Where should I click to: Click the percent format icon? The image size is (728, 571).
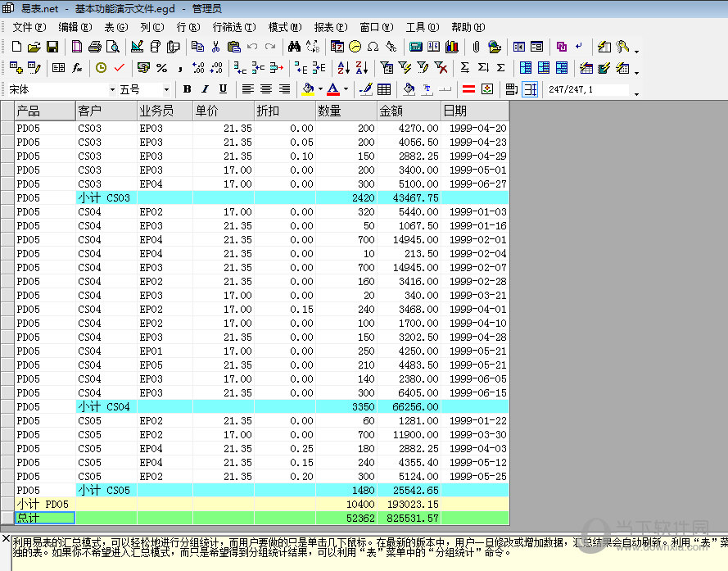coord(161,68)
